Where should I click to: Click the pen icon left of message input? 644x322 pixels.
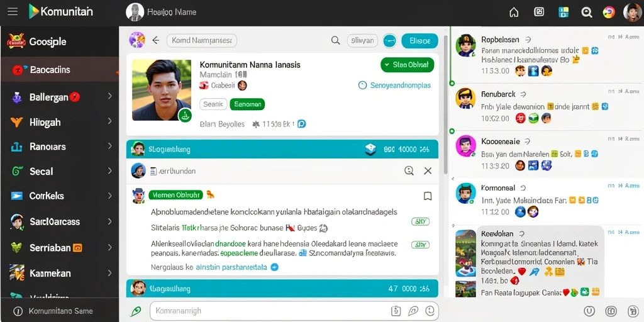coord(136,311)
